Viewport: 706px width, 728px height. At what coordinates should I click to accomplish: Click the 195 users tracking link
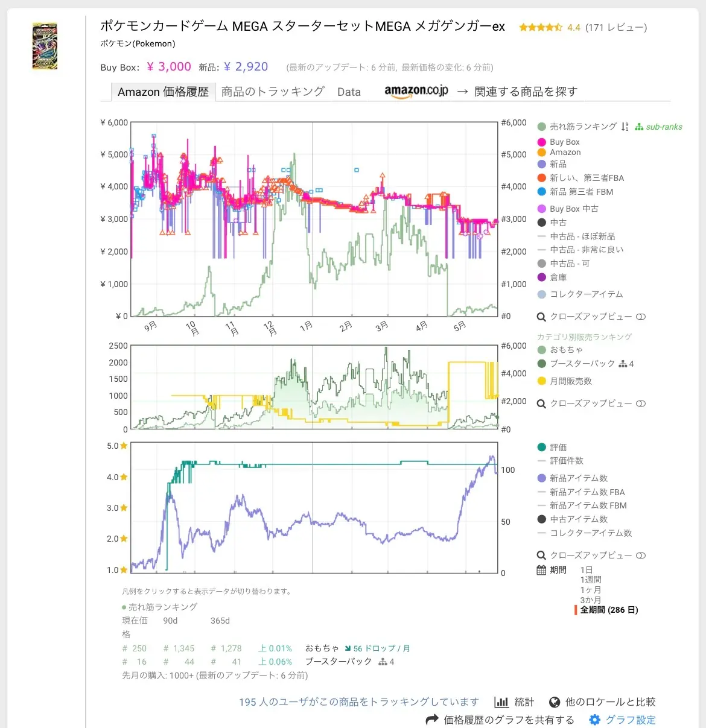point(359,702)
